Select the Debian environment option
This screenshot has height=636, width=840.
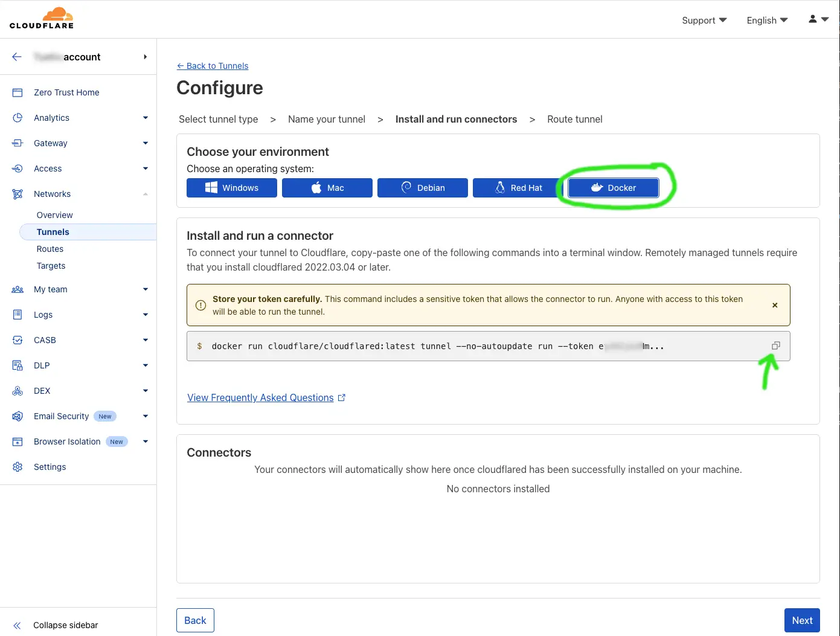click(423, 188)
